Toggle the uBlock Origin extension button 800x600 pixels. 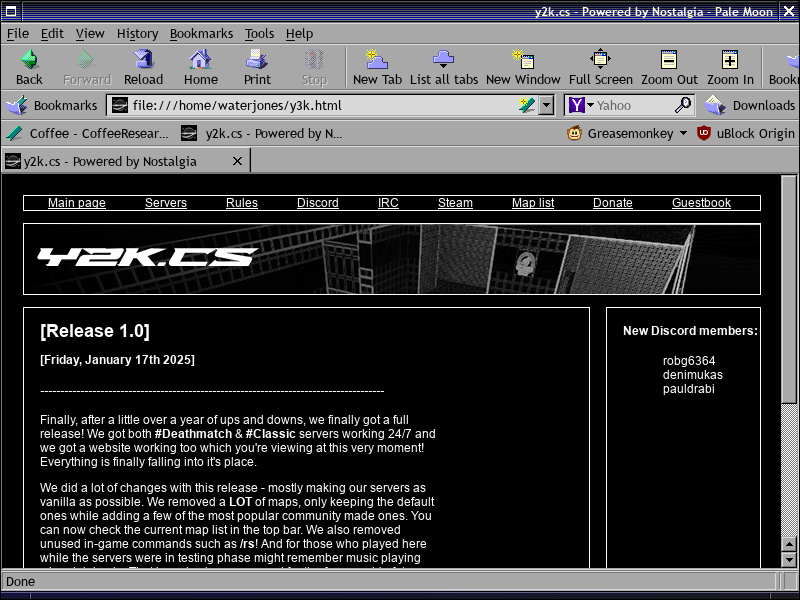point(745,133)
